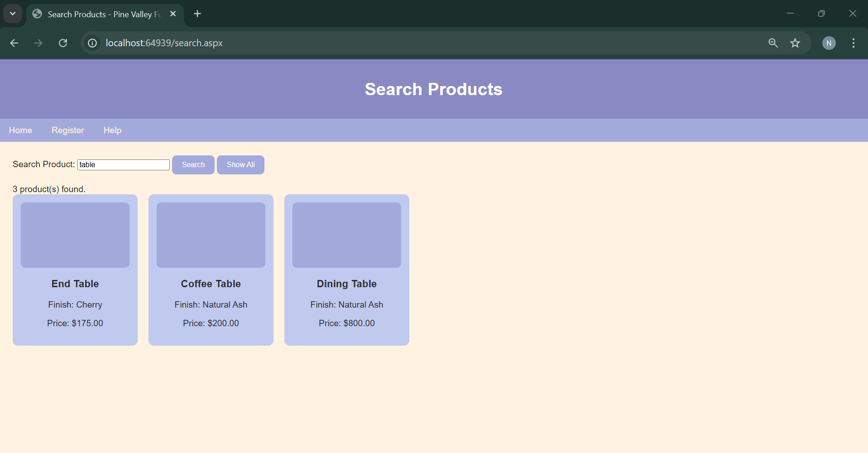The height and width of the screenshot is (453, 868).
Task: Click the search magnifier in the toolbar
Action: tap(773, 43)
